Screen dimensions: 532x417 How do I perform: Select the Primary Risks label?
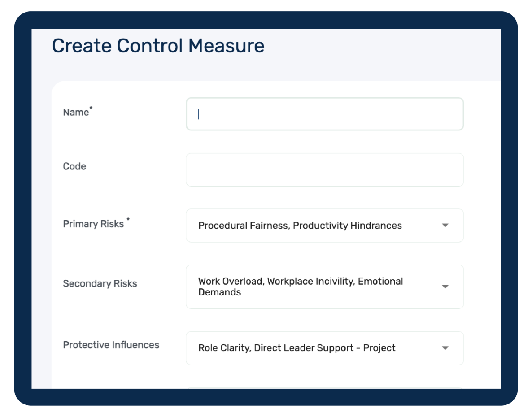pos(93,224)
